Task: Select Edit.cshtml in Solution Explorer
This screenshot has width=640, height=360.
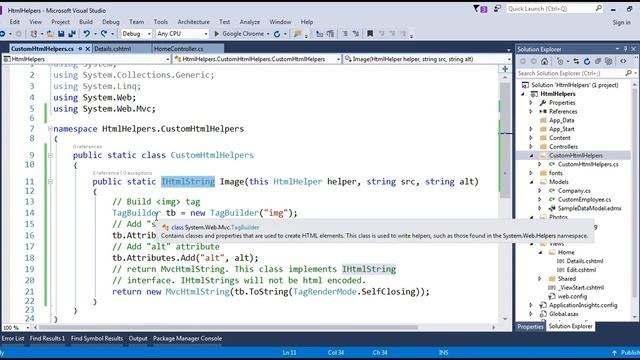Action: (x=581, y=270)
